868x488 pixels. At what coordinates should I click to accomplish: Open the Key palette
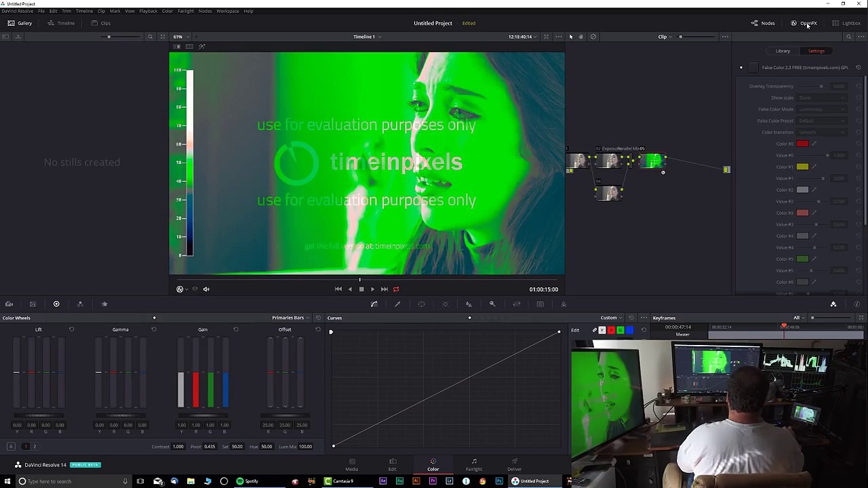pyautogui.click(x=492, y=304)
